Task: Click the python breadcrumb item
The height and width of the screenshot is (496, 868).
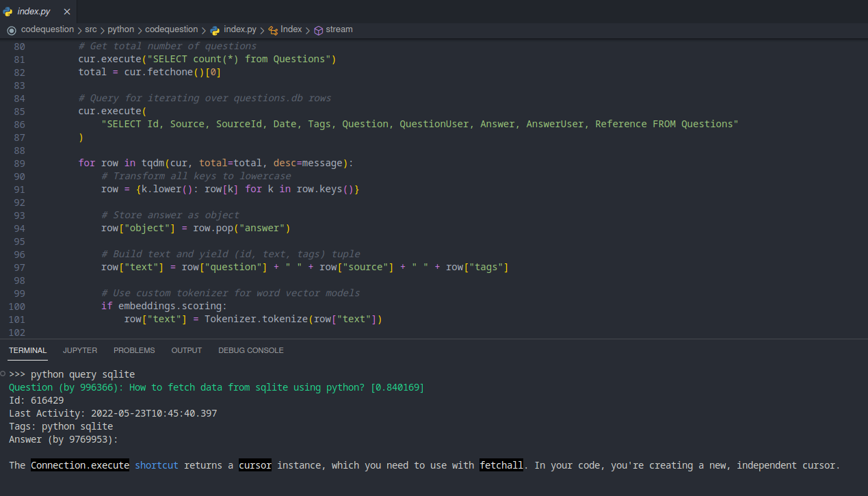Action: point(121,29)
